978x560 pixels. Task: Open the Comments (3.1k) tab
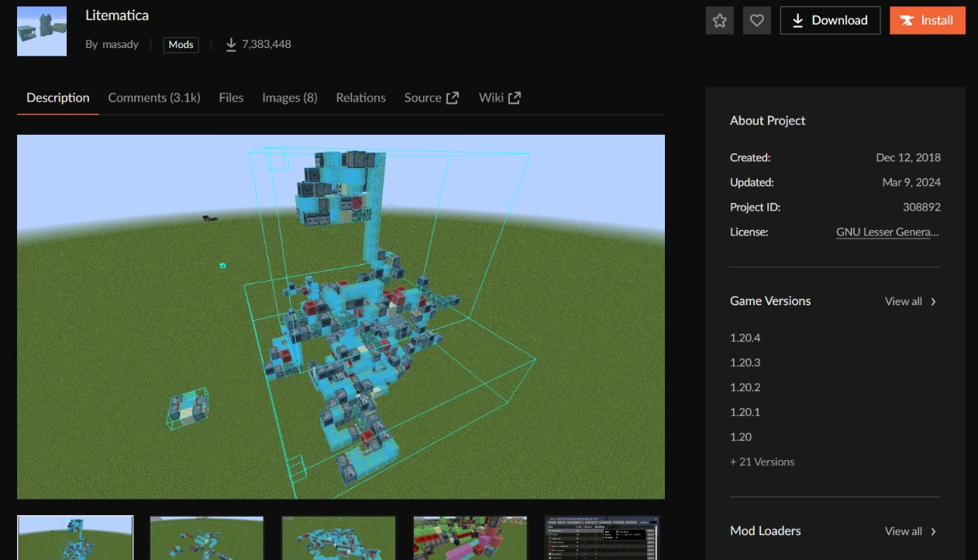pyautogui.click(x=154, y=98)
